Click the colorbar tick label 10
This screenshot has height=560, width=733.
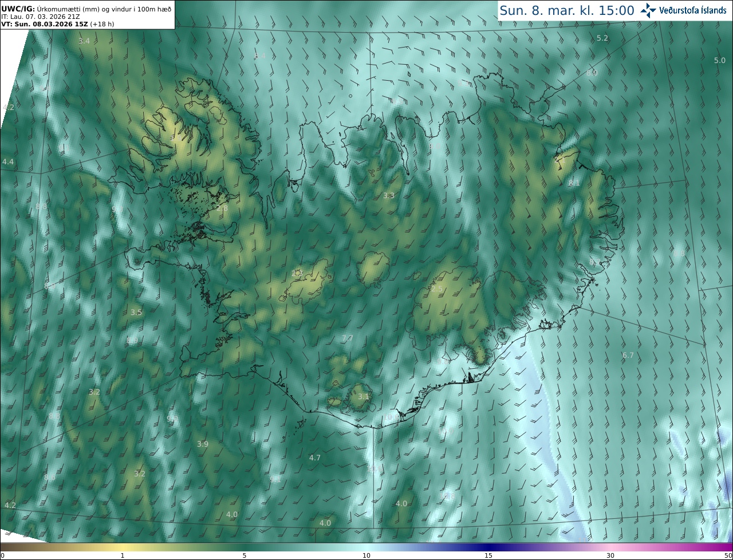tap(366, 555)
